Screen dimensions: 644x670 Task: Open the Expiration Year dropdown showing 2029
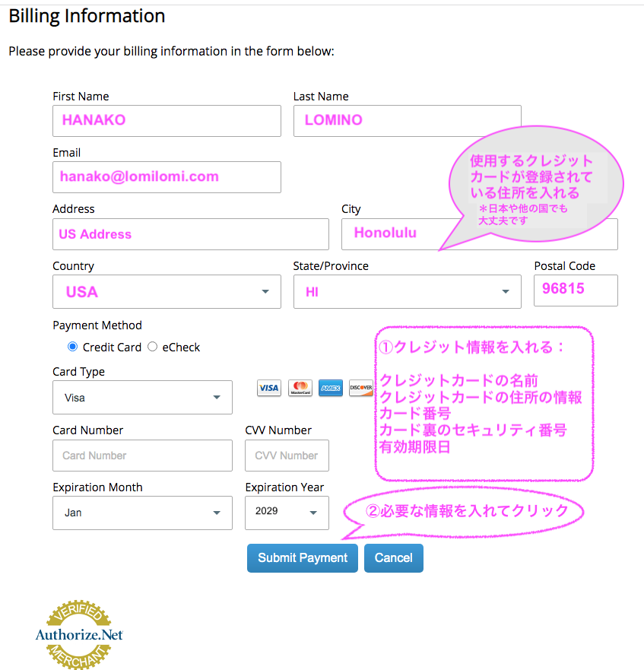287,513
